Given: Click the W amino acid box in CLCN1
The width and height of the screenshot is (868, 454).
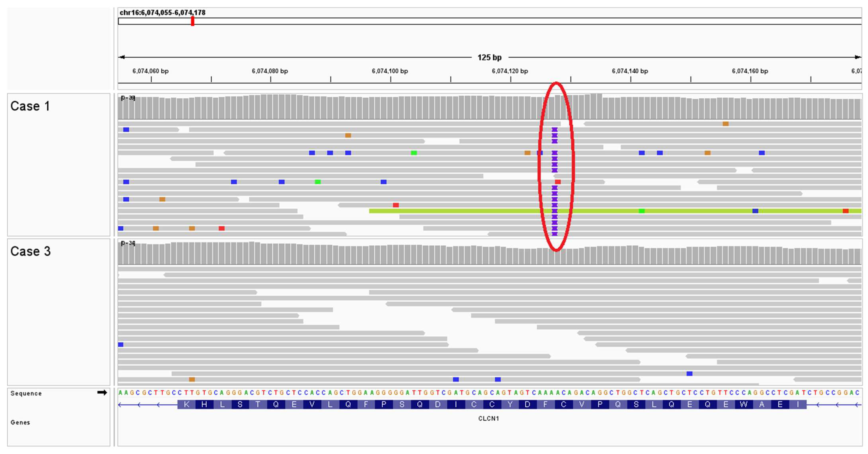Looking at the screenshot, I should pyautogui.click(x=744, y=405).
